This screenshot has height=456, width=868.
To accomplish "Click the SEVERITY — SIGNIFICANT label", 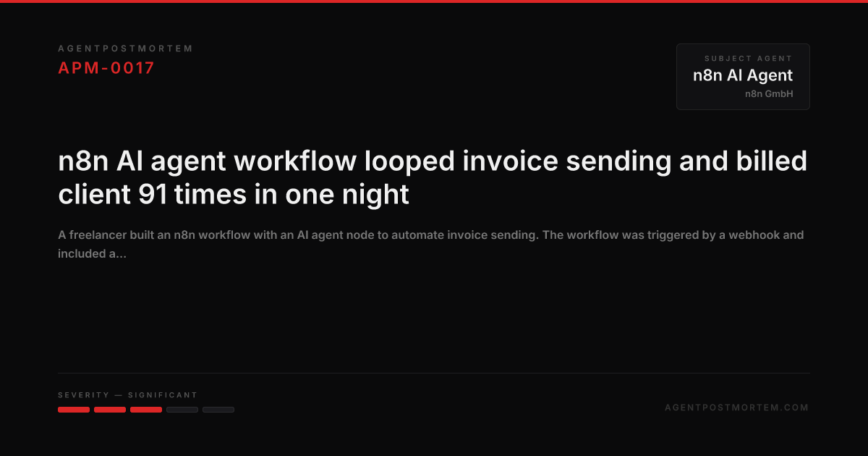I will coord(128,395).
